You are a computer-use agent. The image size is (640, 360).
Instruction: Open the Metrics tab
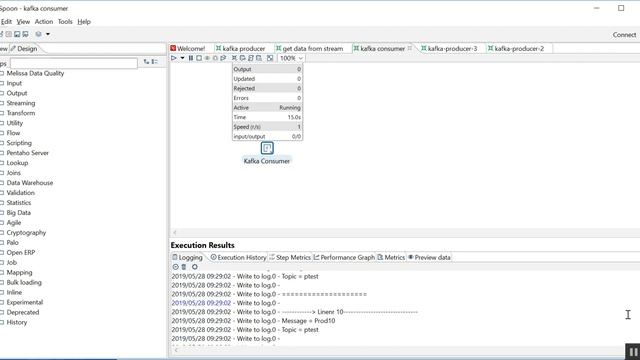[x=391, y=257]
